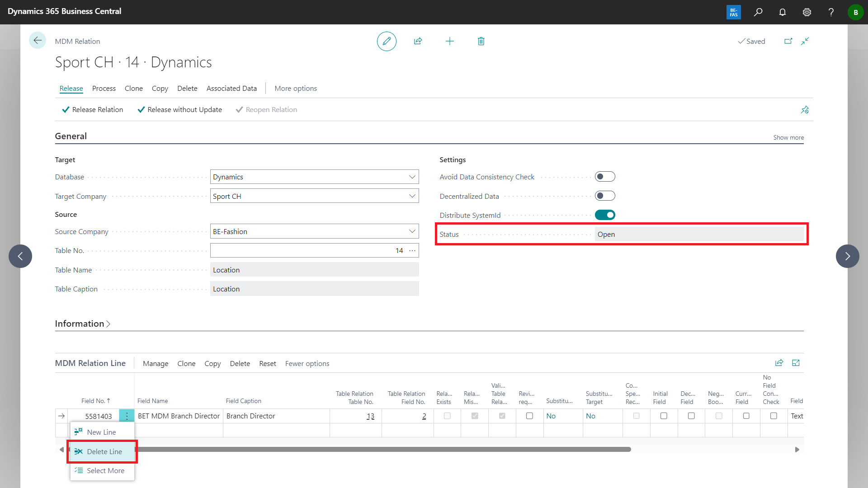Click the trash delete record icon

coord(481,41)
